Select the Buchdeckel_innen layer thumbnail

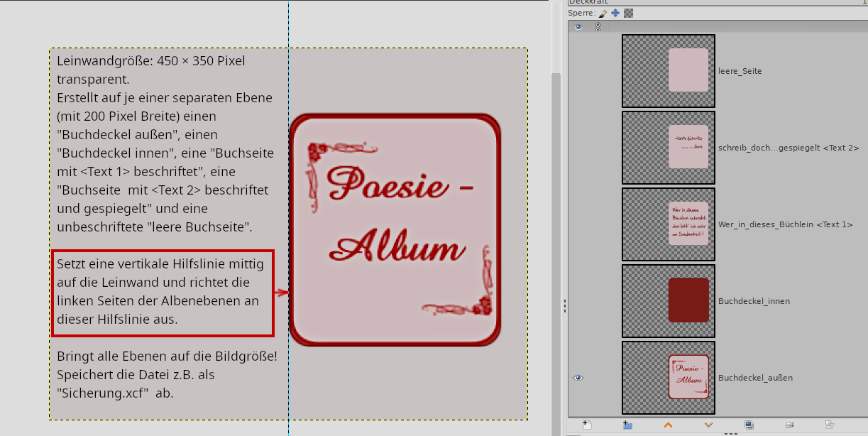click(x=669, y=301)
